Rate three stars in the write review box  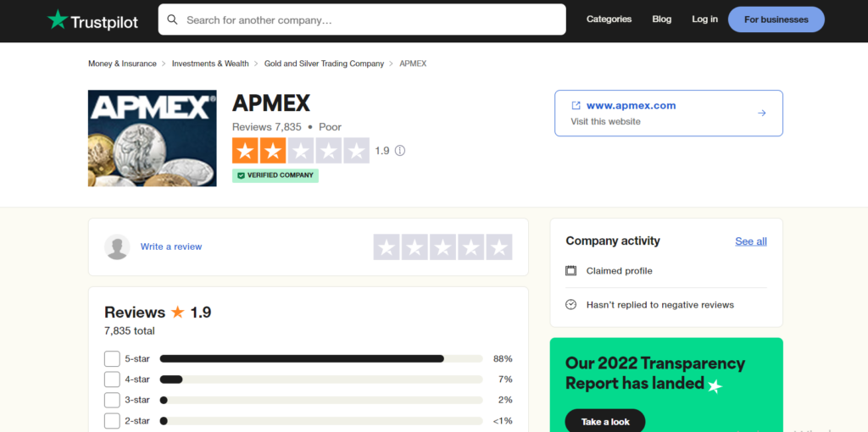[x=442, y=246]
